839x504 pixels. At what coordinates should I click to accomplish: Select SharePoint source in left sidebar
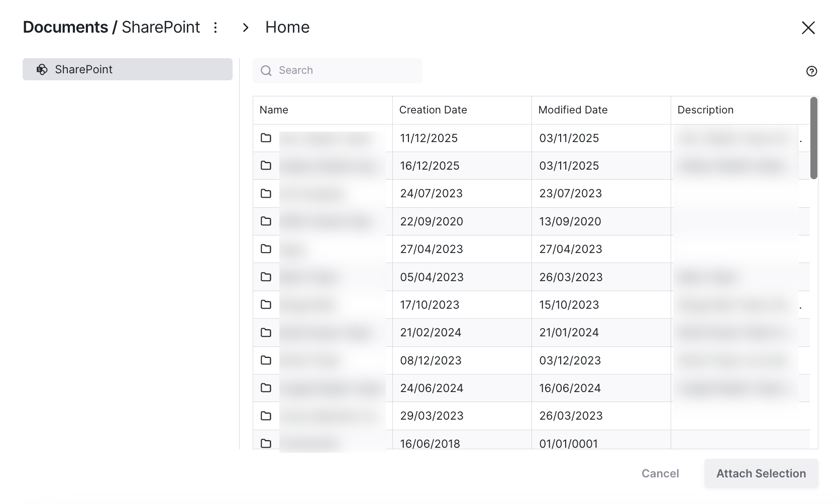coord(128,69)
